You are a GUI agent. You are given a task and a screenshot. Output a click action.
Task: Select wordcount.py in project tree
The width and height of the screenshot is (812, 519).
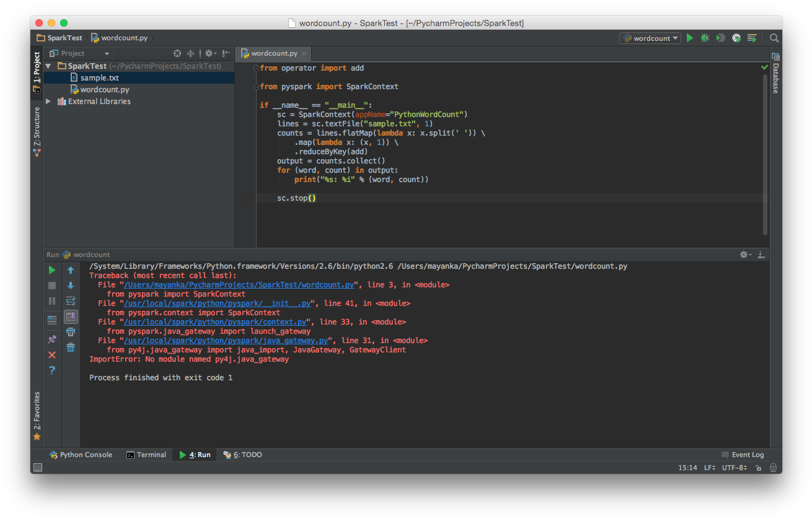pos(139,89)
